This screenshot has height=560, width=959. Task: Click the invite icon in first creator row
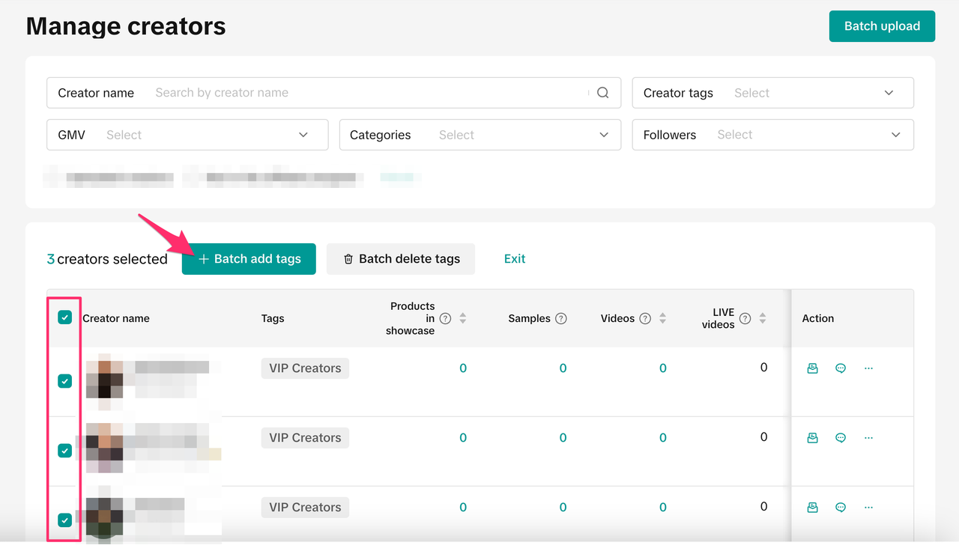[x=812, y=368]
